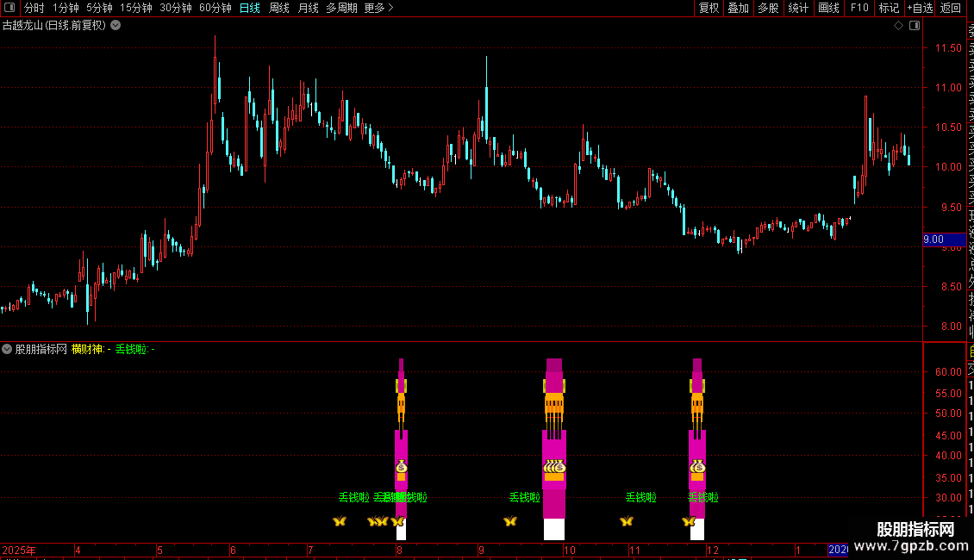
Task: Select the 60分钟 period tab
Action: coord(215,8)
